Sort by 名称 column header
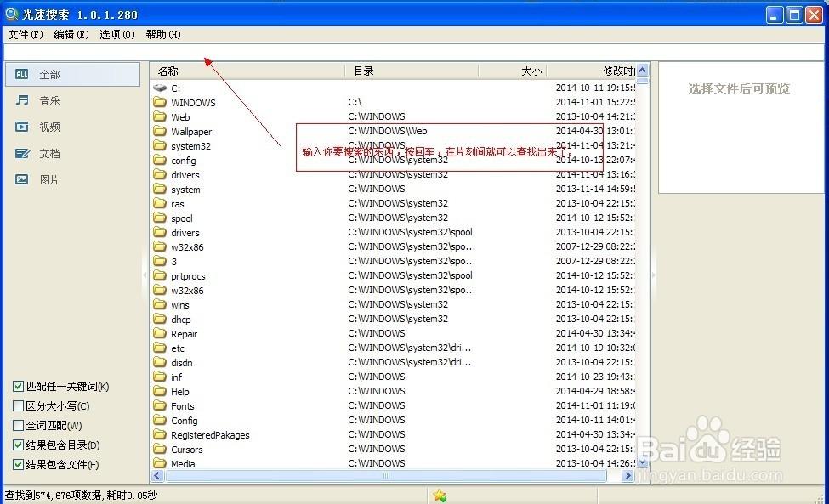The width and height of the screenshot is (829, 504). [x=248, y=71]
